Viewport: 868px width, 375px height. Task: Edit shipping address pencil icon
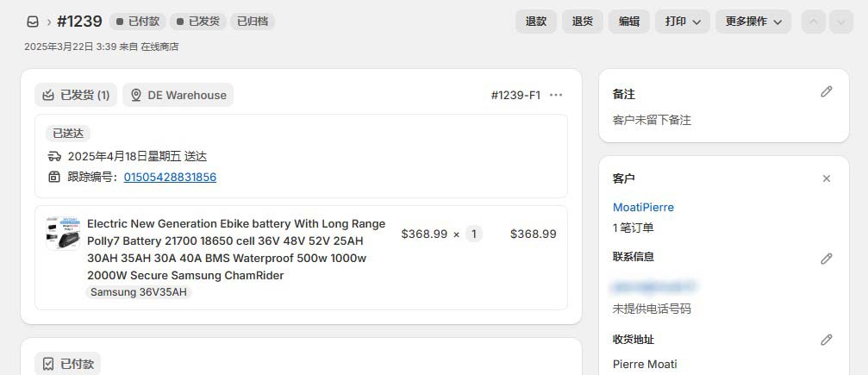click(x=826, y=340)
